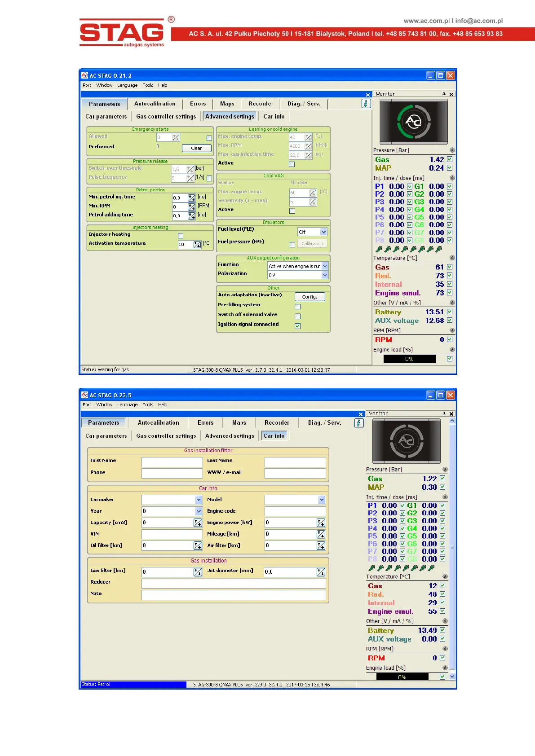Tick the Fuel pressure (FPE) checkbox
The image size is (535, 756).
[292, 245]
